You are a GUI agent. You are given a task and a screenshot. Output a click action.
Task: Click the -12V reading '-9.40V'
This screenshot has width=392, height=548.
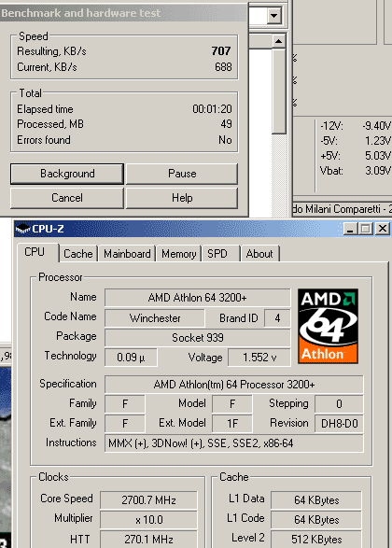point(377,125)
